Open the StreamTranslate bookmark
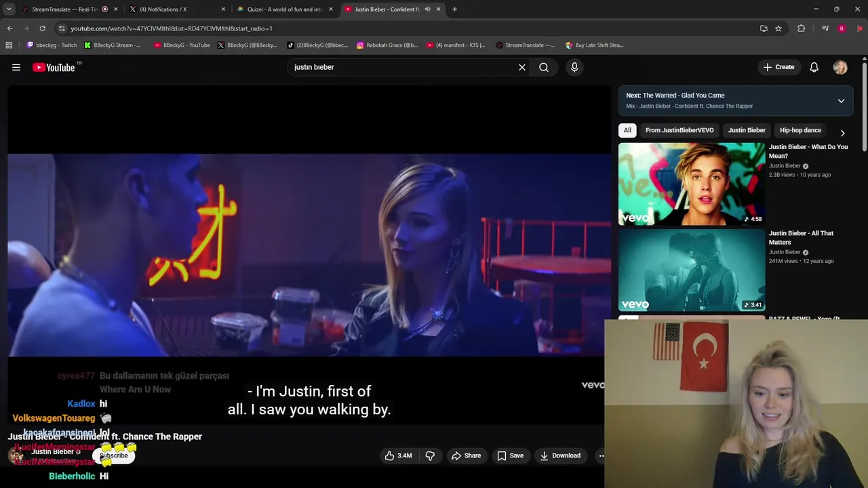Screen dimensions: 868x488 (x=526, y=45)
